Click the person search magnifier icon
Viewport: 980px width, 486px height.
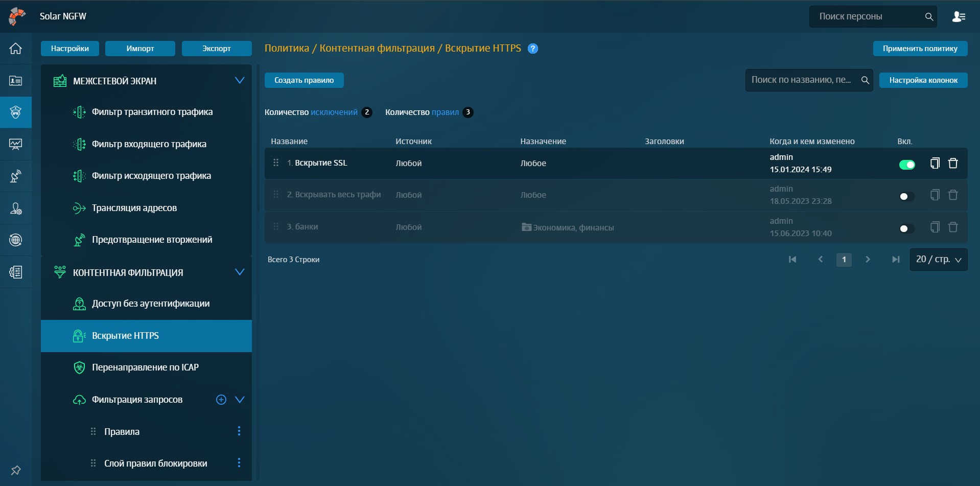pos(929,17)
